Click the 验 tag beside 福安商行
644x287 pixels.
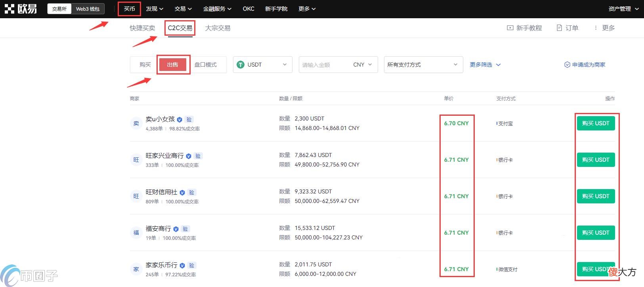point(185,229)
